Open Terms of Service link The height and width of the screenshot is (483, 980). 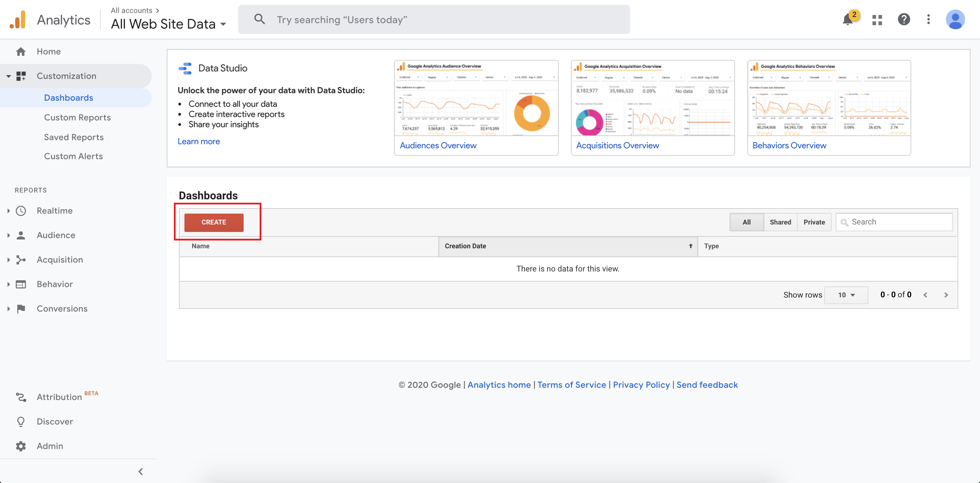point(571,385)
